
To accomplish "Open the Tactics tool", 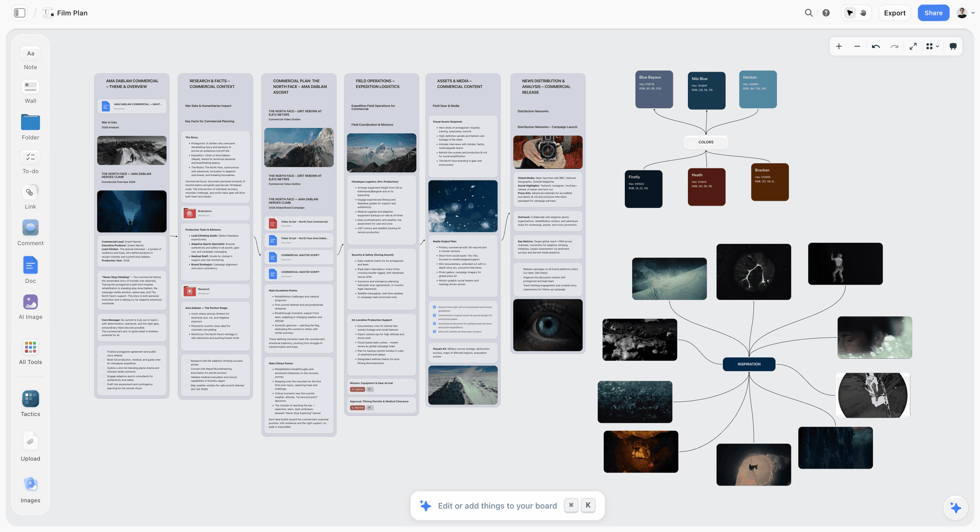I will click(x=30, y=404).
